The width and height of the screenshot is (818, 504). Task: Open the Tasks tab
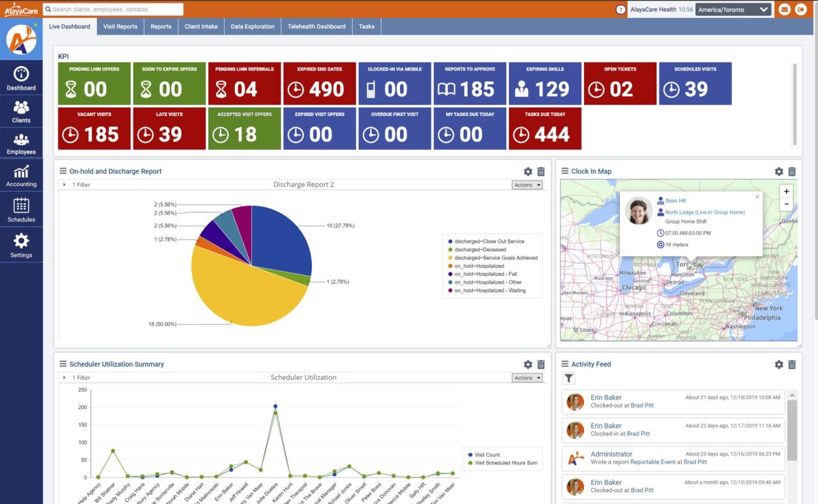(x=367, y=26)
